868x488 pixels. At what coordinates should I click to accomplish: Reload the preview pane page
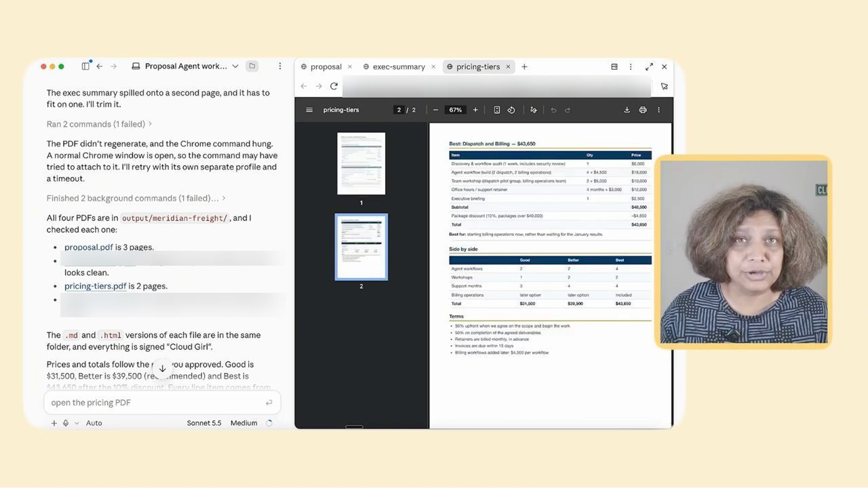[x=334, y=86]
